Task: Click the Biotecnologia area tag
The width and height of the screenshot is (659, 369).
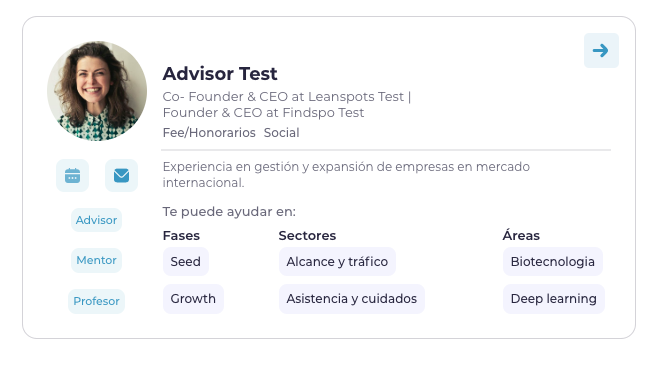Action: [553, 261]
